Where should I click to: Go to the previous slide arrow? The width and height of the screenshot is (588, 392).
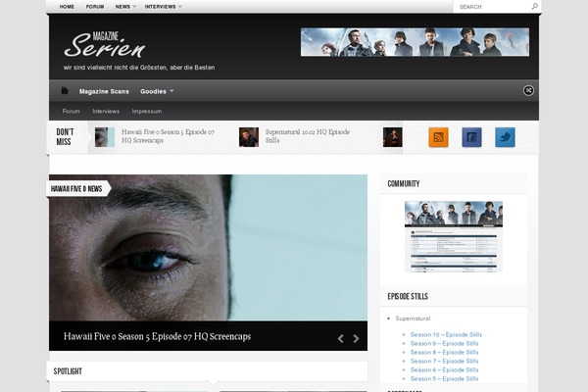[x=340, y=339]
